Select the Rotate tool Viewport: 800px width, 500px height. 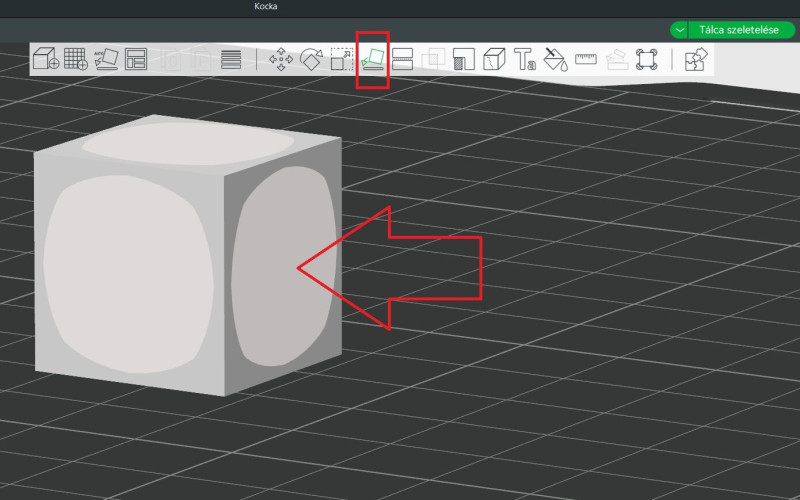(311, 59)
